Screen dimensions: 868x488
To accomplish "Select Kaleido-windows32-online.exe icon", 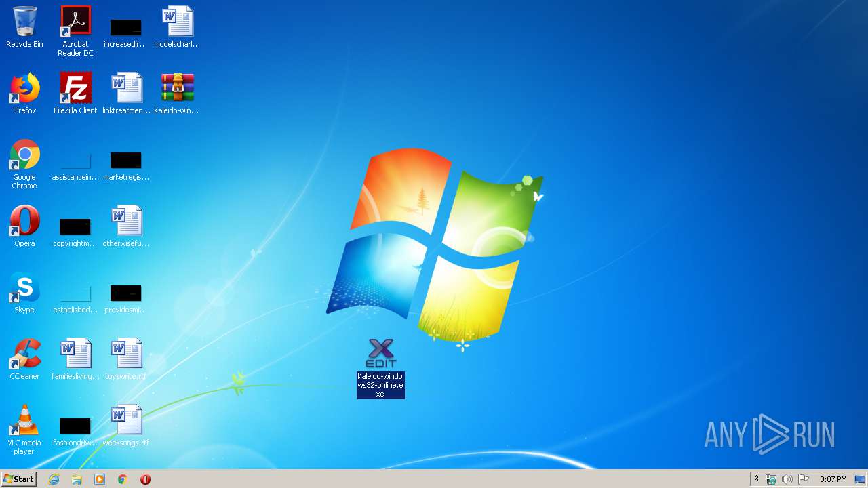I will 380,368.
